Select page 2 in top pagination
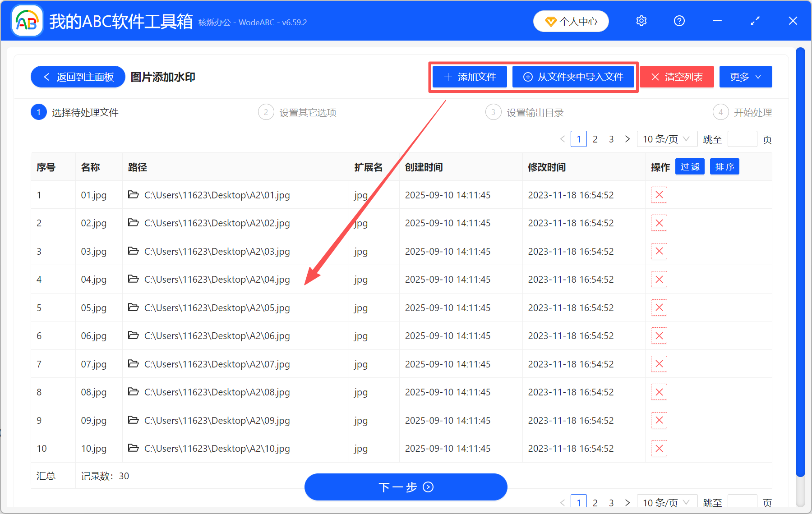This screenshot has width=812, height=514. [x=595, y=139]
